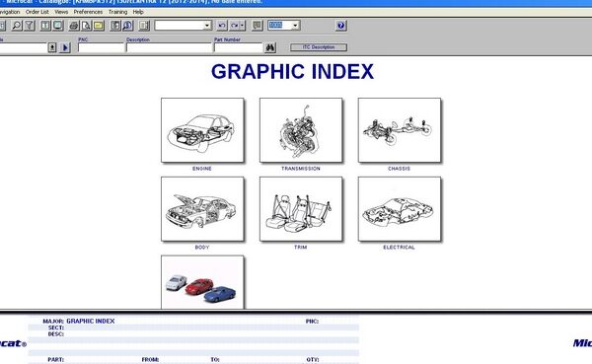Image resolution: width=592 pixels, height=364 pixels.
Task: Click the yellow note toolbar icon
Action: pyautogui.click(x=99, y=26)
